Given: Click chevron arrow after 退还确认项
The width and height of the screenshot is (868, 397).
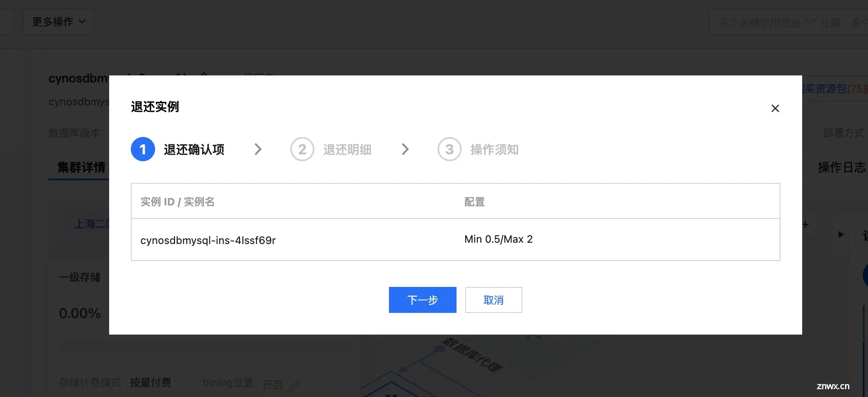Looking at the screenshot, I should (x=258, y=150).
